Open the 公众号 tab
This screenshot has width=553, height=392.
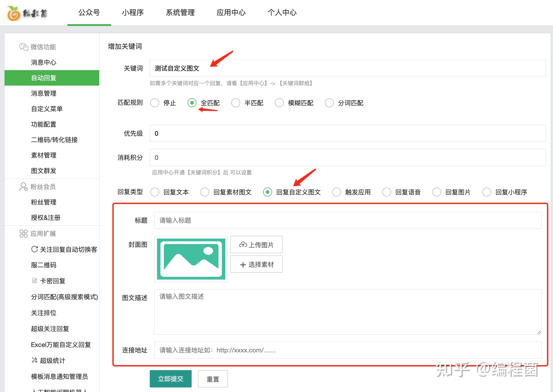(x=89, y=13)
